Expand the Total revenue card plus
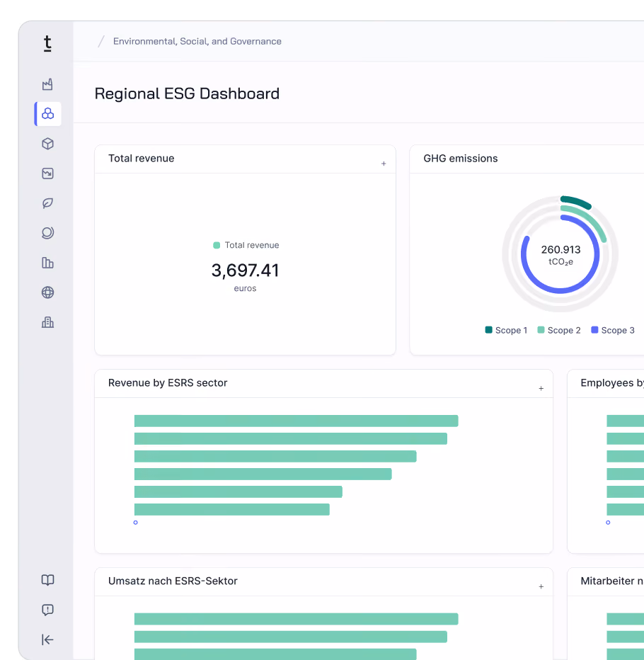 [x=384, y=164]
